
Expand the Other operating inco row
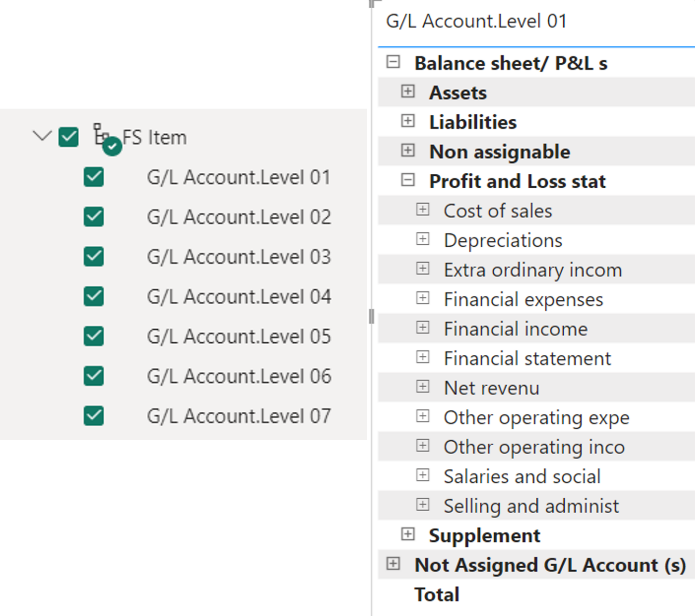(x=423, y=446)
